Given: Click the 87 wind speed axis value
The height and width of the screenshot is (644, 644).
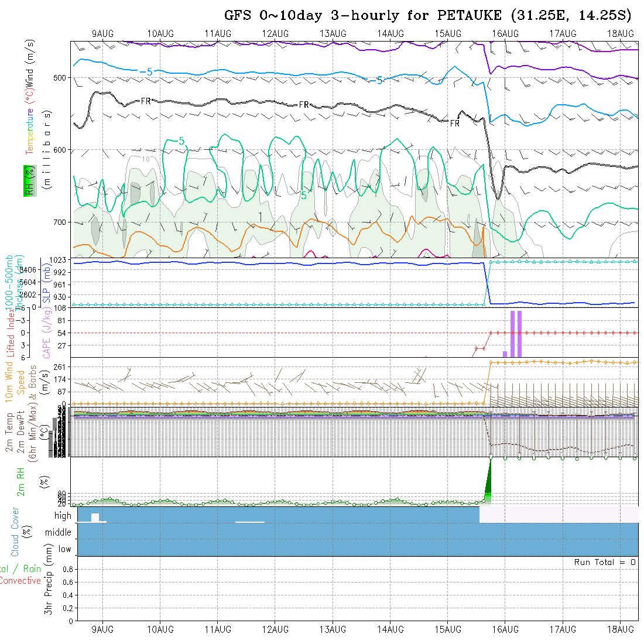Looking at the screenshot, I should [61, 392].
